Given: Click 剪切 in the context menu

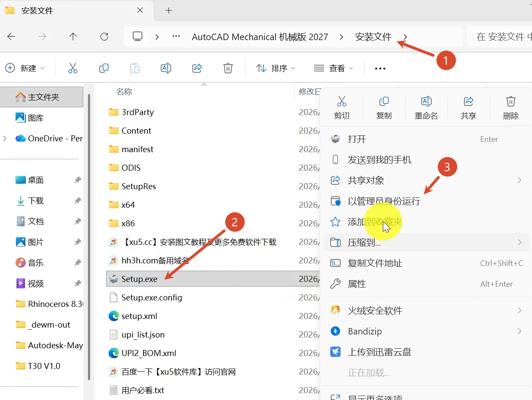Looking at the screenshot, I should point(342,107).
